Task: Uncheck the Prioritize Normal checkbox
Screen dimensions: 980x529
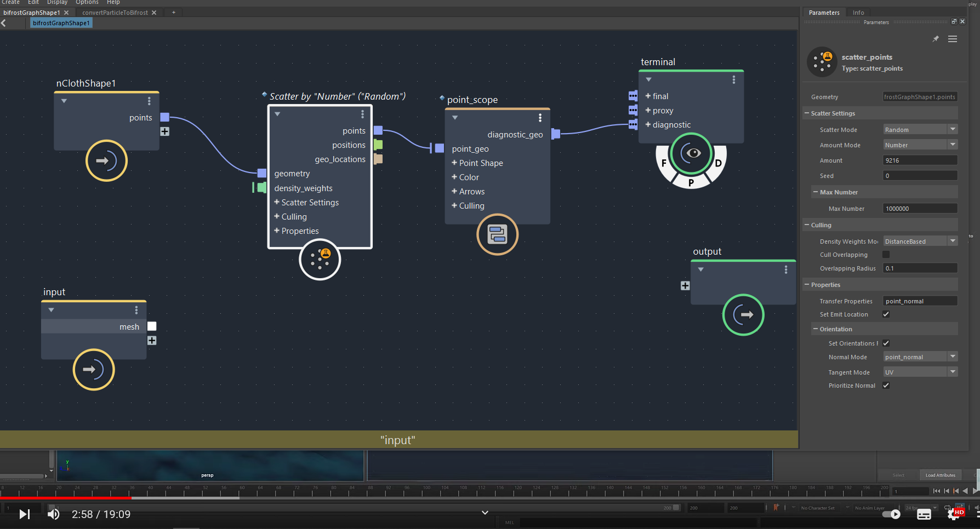Action: pyautogui.click(x=886, y=385)
